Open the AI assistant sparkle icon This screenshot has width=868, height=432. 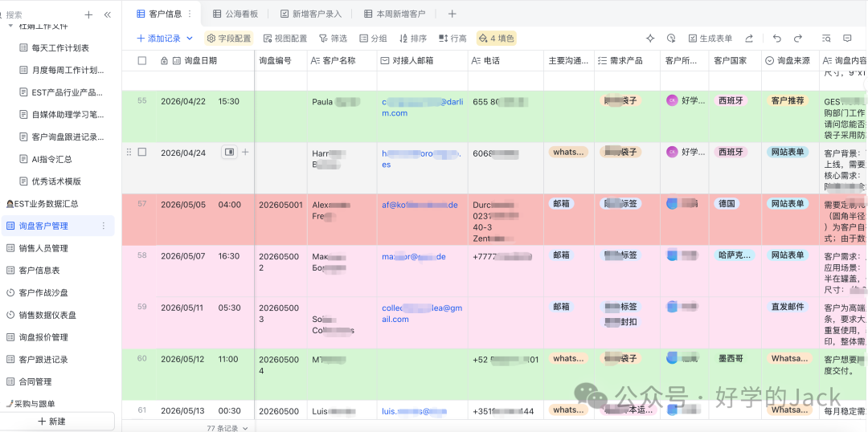650,39
